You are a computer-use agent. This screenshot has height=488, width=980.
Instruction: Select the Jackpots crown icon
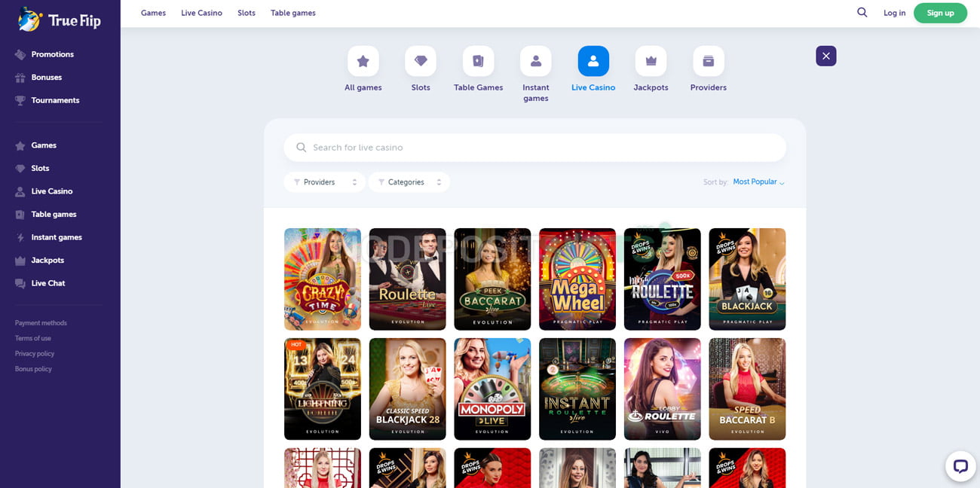click(651, 61)
